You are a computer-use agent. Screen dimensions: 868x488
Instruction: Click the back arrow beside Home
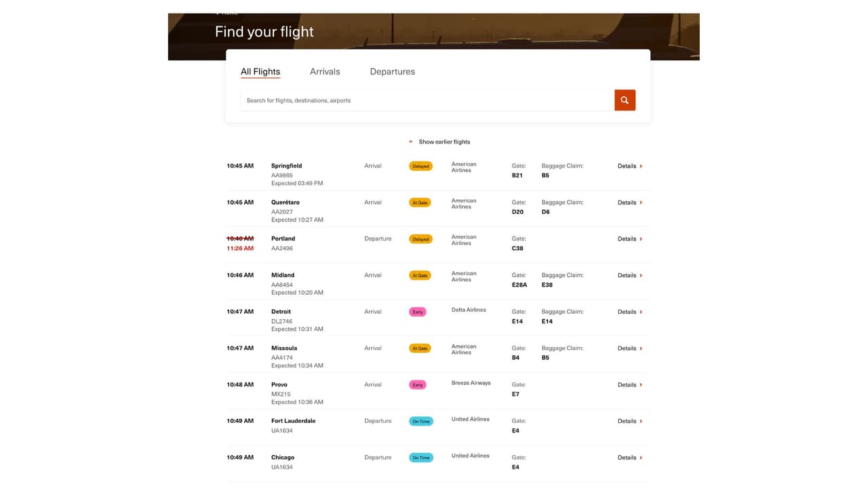217,12
